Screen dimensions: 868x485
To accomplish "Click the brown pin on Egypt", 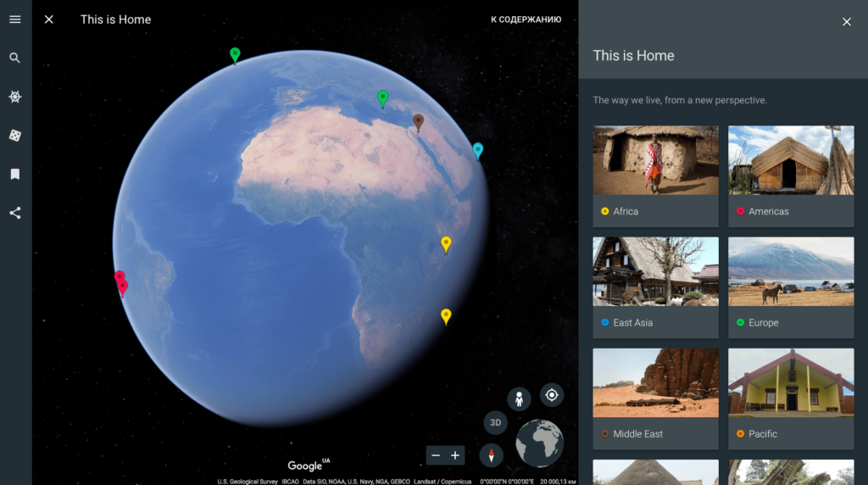I will click(x=418, y=121).
